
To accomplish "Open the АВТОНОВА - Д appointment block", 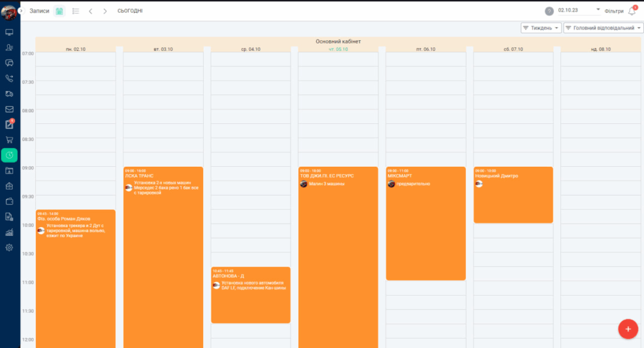I will coord(250,296).
